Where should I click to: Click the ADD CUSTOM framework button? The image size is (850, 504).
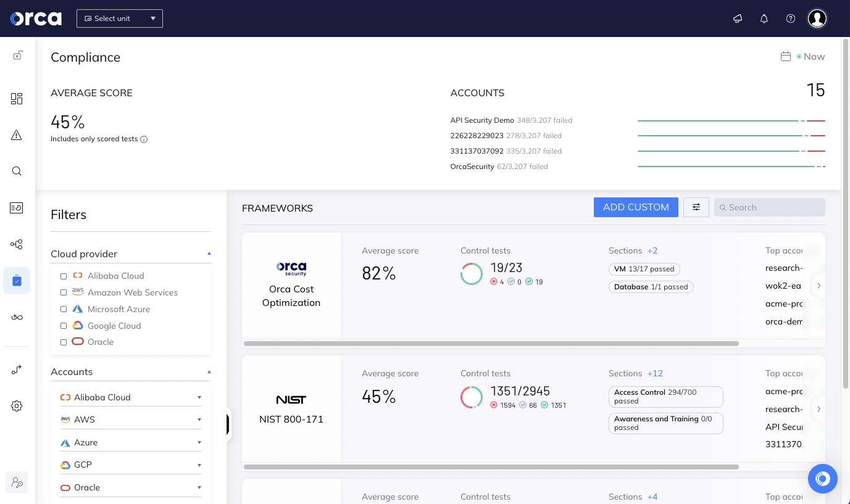click(x=636, y=207)
